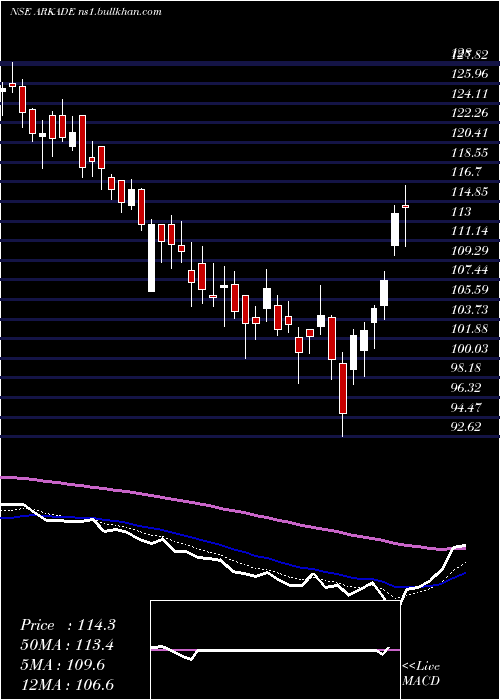The image size is (500, 700).
Task: Select the 116.7 price axis label
Action: pyautogui.click(x=467, y=172)
